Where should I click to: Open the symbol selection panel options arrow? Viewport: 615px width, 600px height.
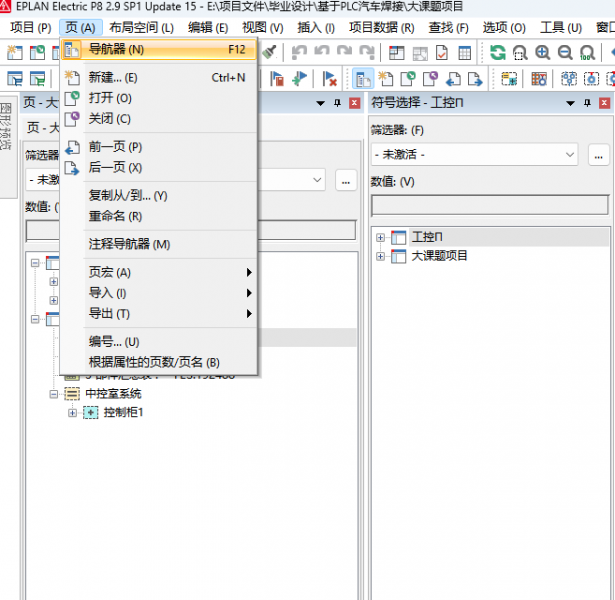(570, 103)
